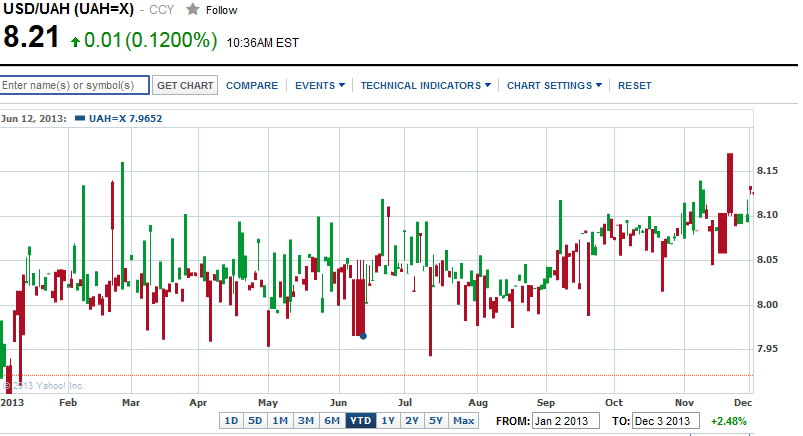
Task: Switch to the 1M range
Action: coord(280,421)
